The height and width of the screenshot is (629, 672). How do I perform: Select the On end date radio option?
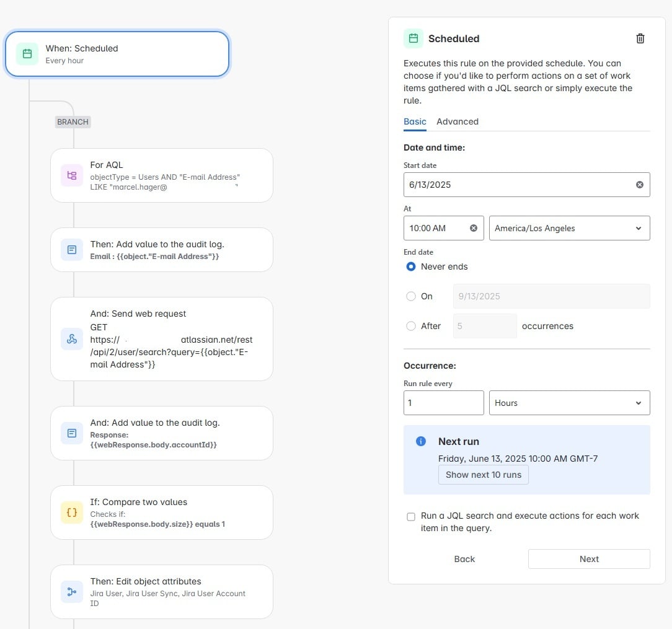click(x=410, y=296)
